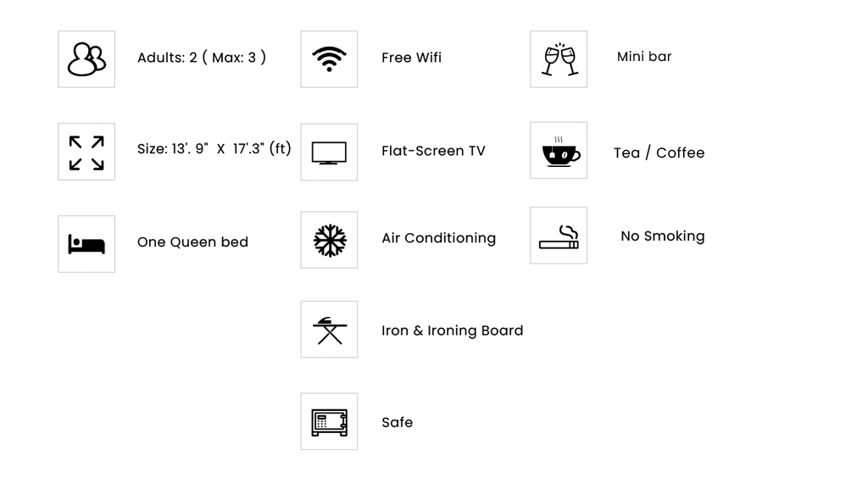868x478 pixels.
Task: Select the 'Adults: 2 ( Max: 3 )' text
Action: click(x=202, y=58)
